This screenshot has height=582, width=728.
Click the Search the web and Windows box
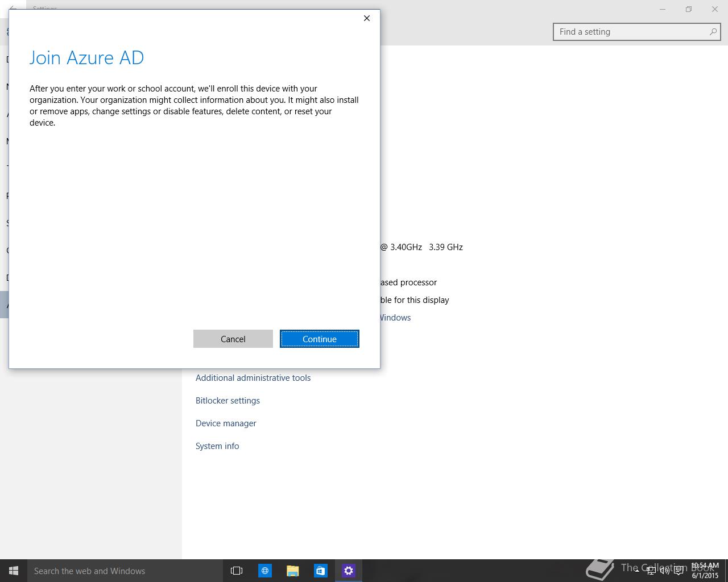tap(125, 571)
